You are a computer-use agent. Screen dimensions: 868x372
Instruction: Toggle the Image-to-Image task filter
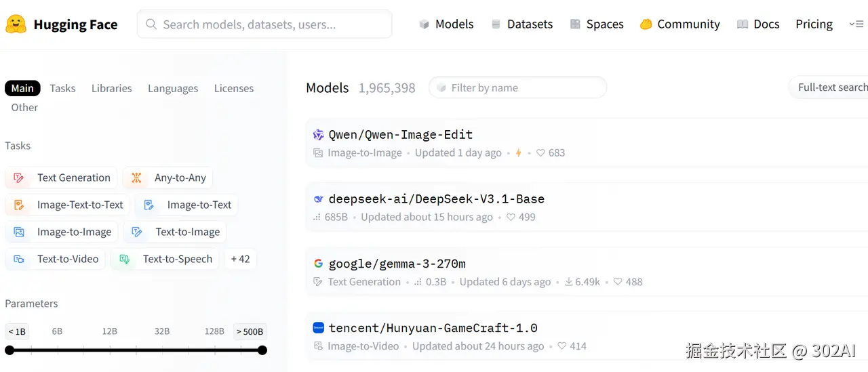pyautogui.click(x=62, y=232)
